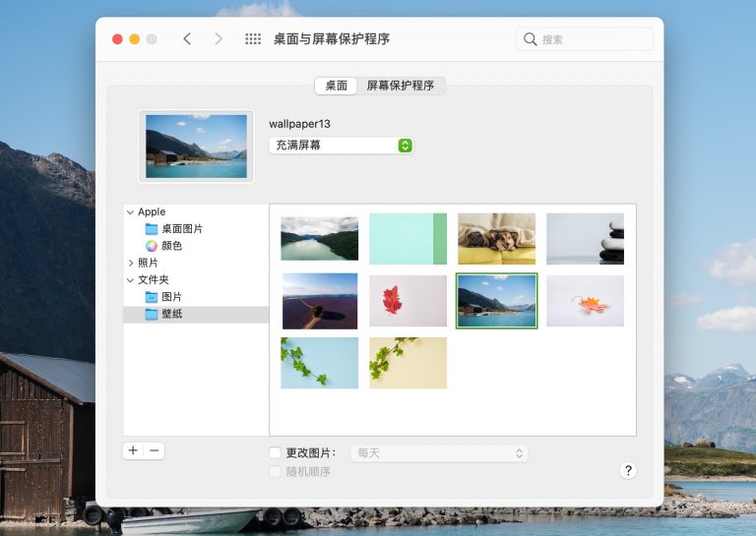
Task: Click the 桌面图片 folder icon
Action: 152,229
